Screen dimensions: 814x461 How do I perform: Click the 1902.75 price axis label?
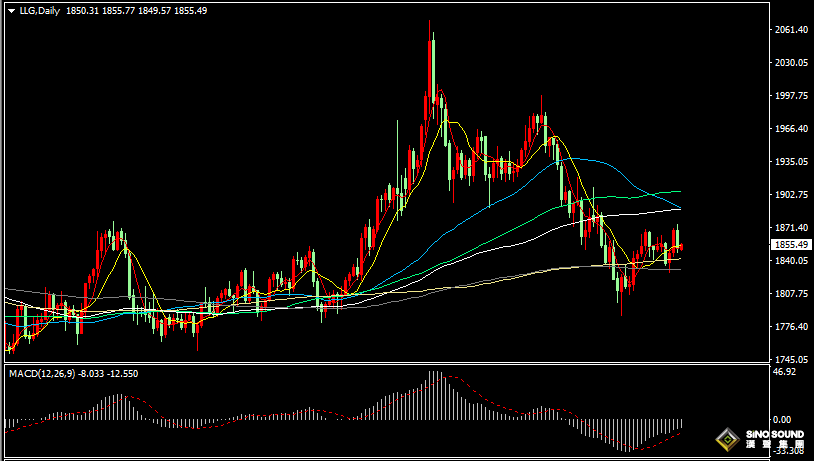[791, 194]
